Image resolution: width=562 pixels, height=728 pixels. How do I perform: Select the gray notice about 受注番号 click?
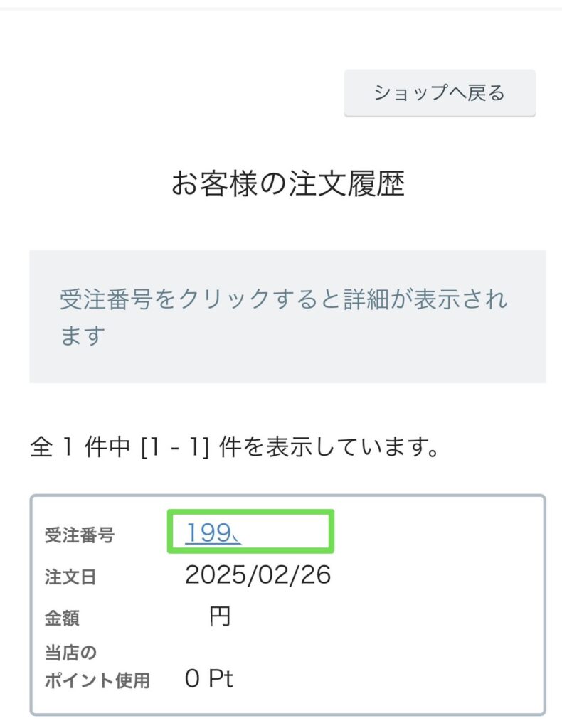pyautogui.click(x=287, y=316)
